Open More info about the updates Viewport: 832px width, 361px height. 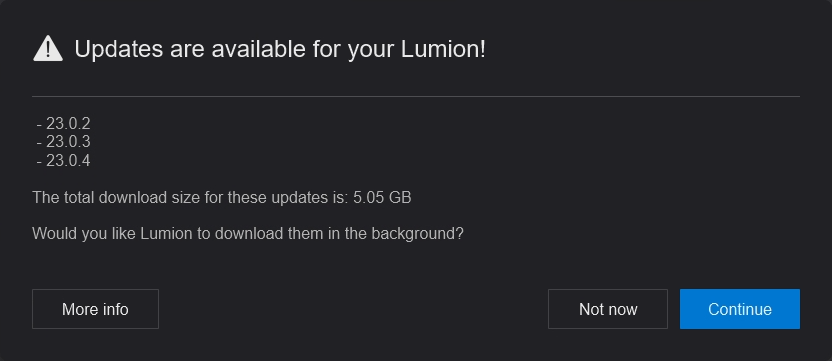[96, 309]
